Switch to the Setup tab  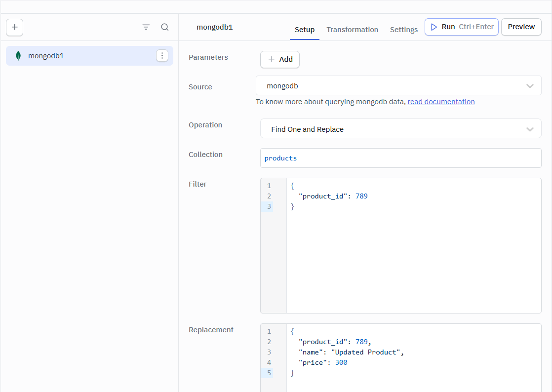tap(305, 30)
